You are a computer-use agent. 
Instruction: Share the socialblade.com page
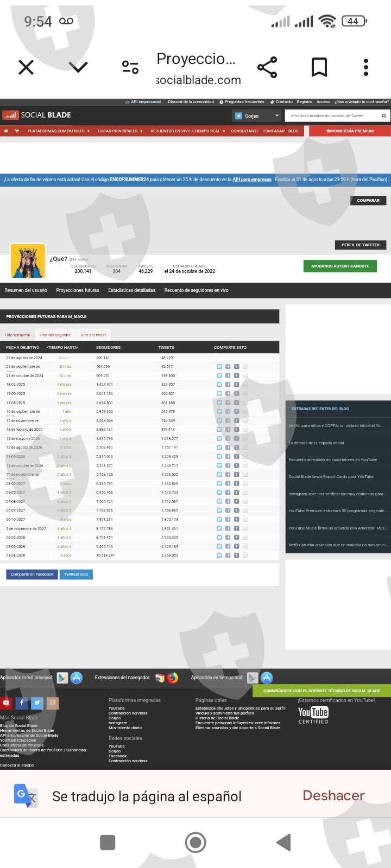267,67
